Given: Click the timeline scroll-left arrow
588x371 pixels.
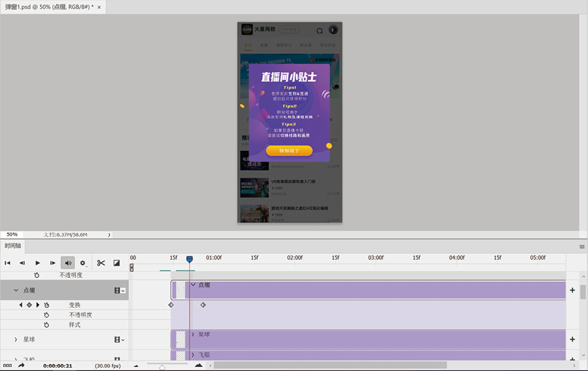Looking at the screenshot, I should click(x=210, y=365).
